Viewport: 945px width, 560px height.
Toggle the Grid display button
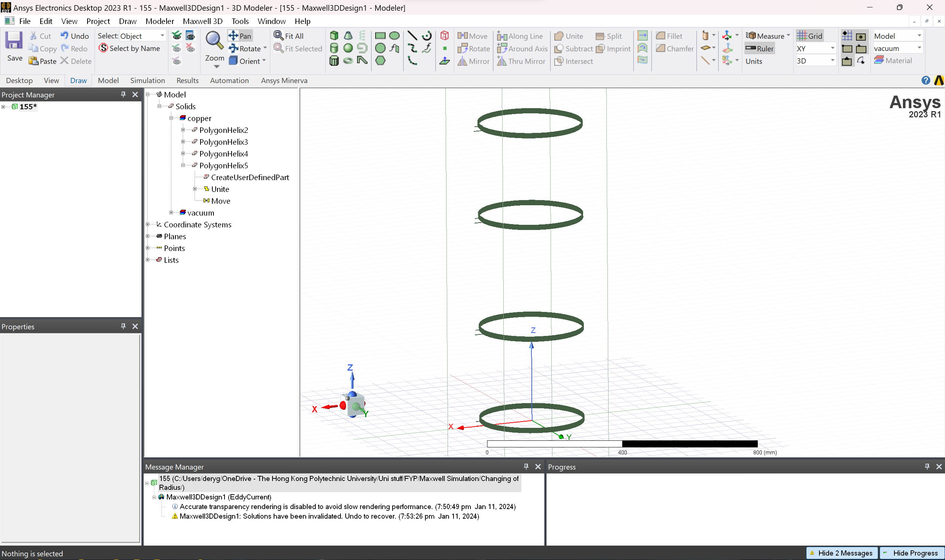[809, 36]
